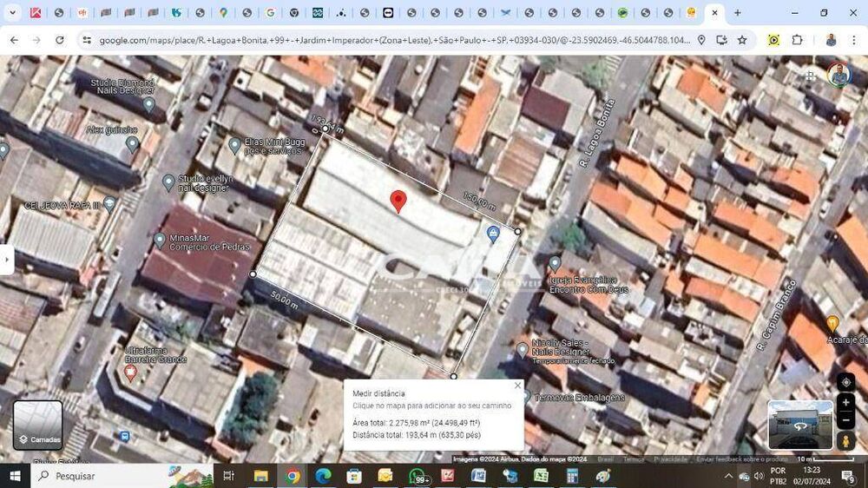Screen dimensions: 868x488
Task: Zoom out with the minus button
Action: (x=845, y=420)
